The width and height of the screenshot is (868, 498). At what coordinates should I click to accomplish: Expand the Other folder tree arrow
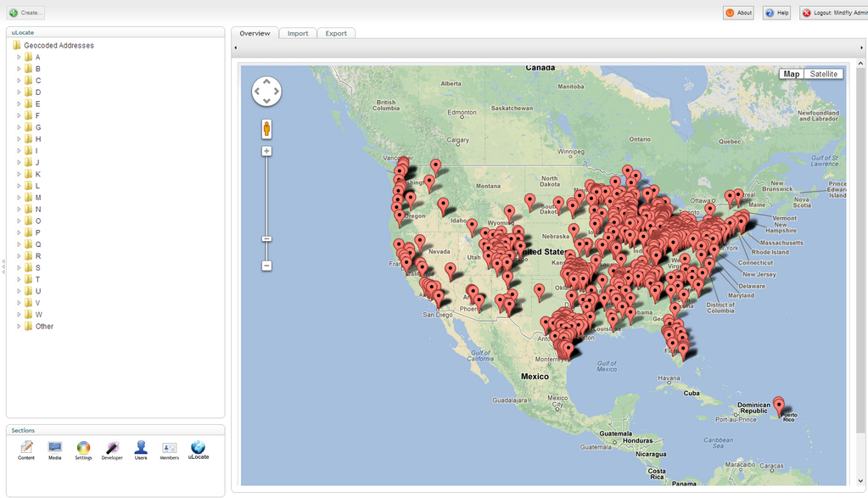pos(19,327)
